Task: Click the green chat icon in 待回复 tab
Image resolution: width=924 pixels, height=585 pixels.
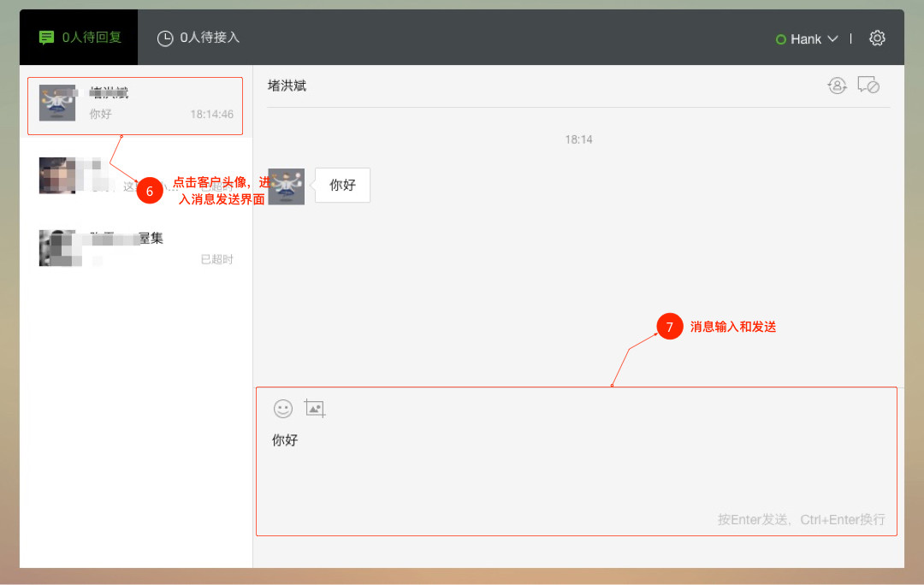Action: (46, 38)
